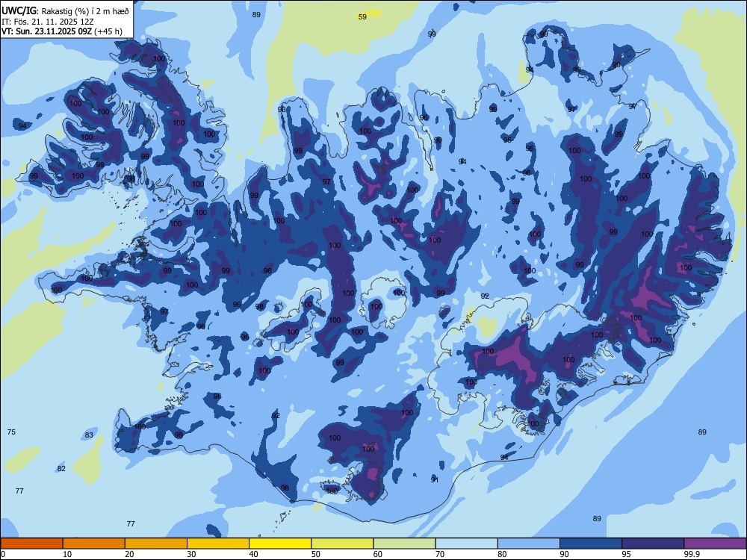Click the '83' humidity value over the sea
747x560 pixels.
(89, 435)
